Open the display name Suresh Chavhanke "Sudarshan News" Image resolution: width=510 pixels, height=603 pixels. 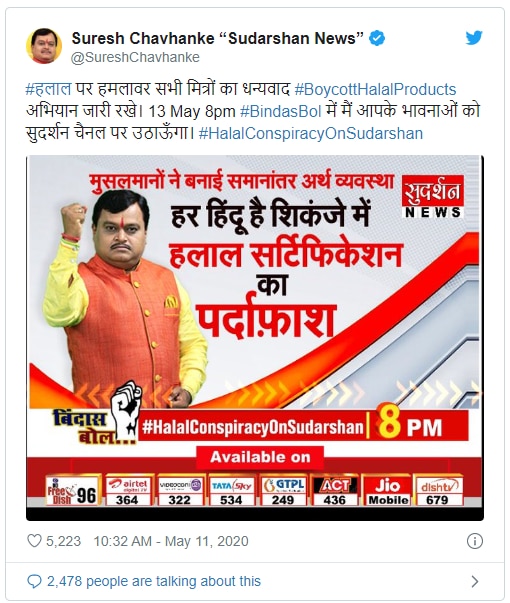[218, 38]
